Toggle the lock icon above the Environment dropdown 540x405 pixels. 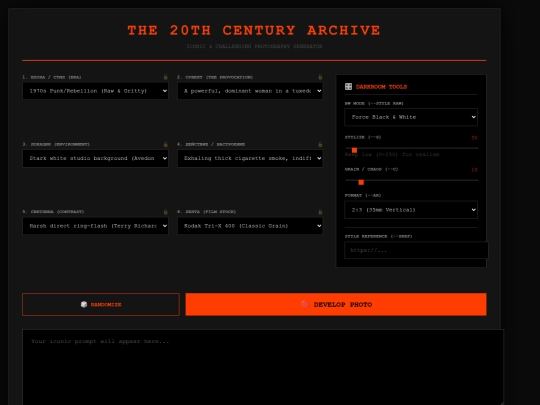point(166,144)
